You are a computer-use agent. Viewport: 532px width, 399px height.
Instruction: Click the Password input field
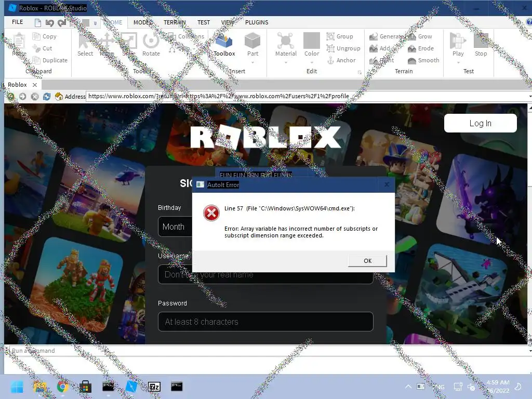pos(265,322)
